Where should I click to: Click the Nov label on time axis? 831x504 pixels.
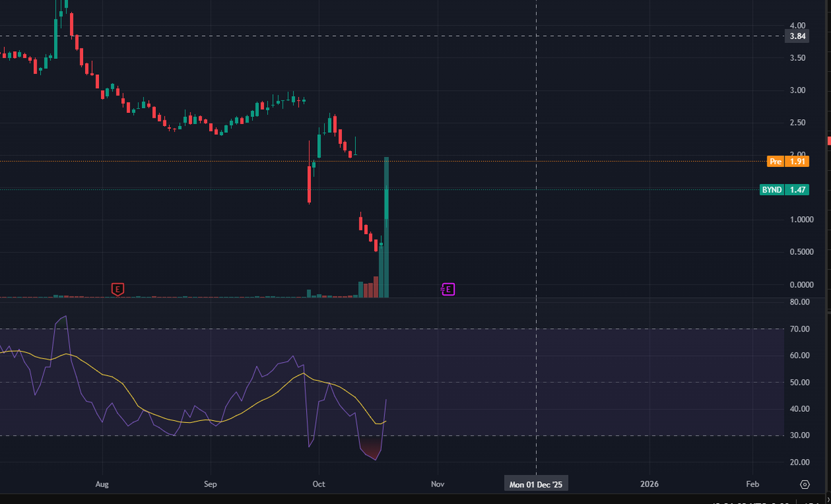[x=438, y=484]
